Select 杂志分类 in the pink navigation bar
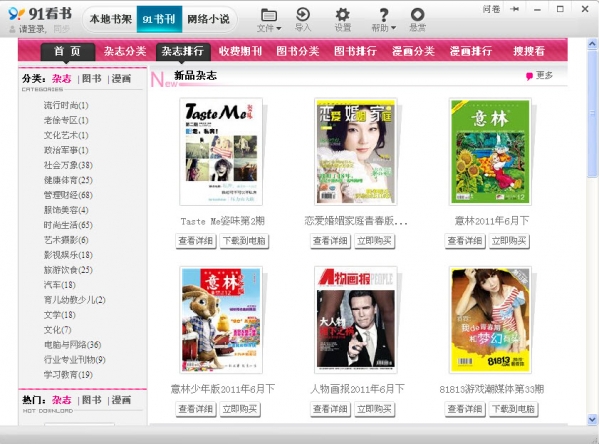The width and height of the screenshot is (599, 444). (125, 51)
